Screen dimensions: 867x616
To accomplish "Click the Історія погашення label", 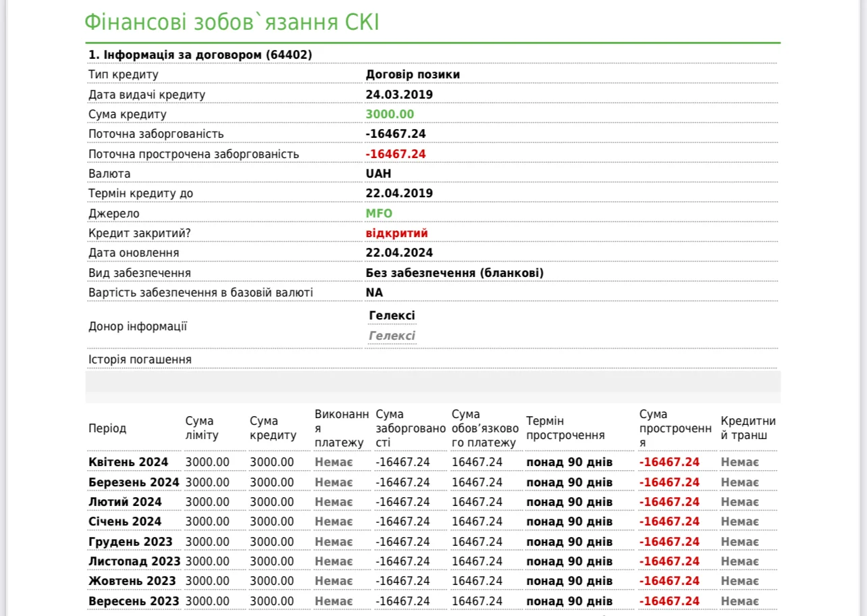I will (x=140, y=359).
